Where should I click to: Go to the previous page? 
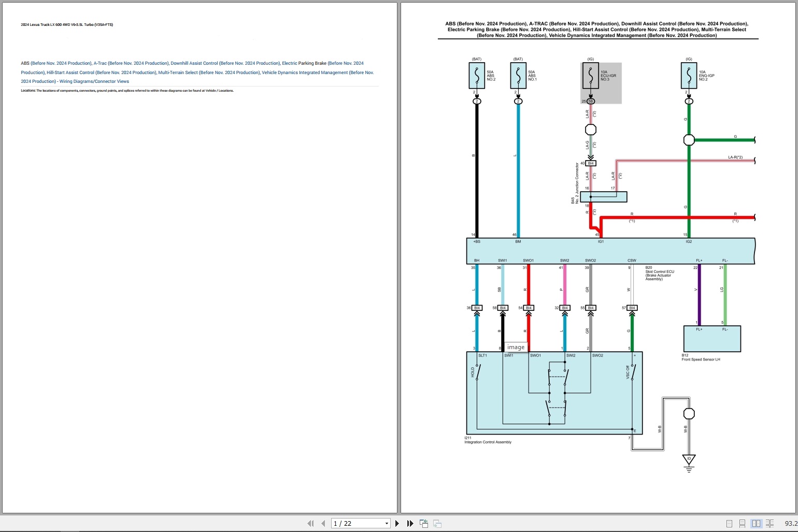point(323,523)
